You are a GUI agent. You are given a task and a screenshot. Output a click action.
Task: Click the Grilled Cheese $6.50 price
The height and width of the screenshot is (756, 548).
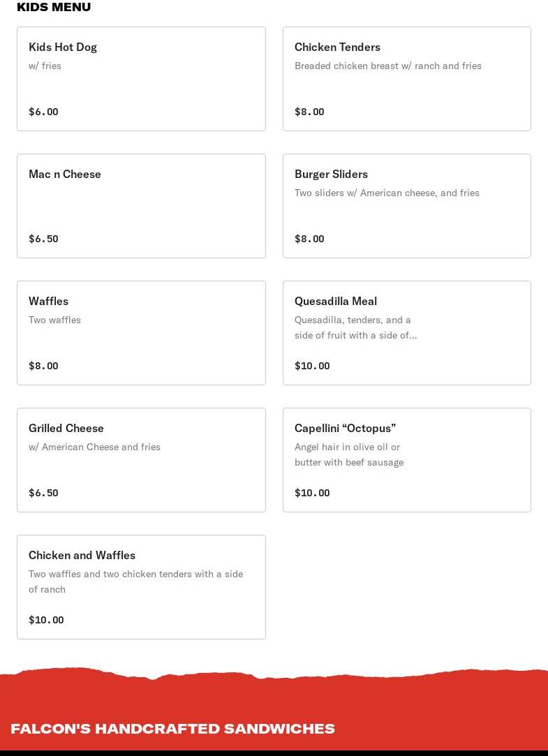[x=43, y=493]
